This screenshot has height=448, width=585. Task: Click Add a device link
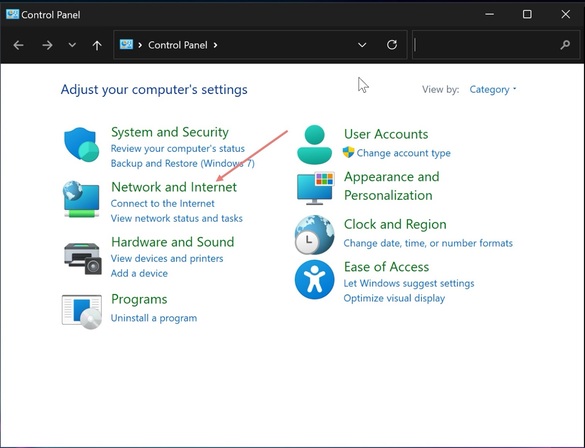139,273
